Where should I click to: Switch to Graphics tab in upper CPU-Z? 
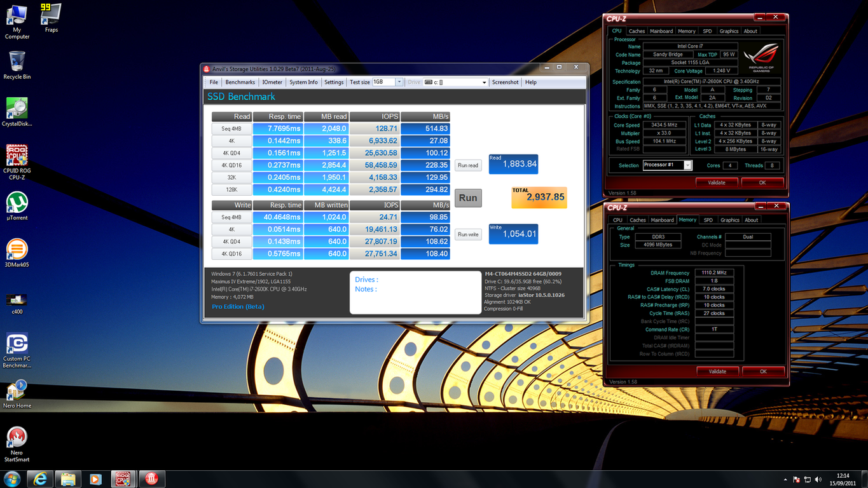729,31
